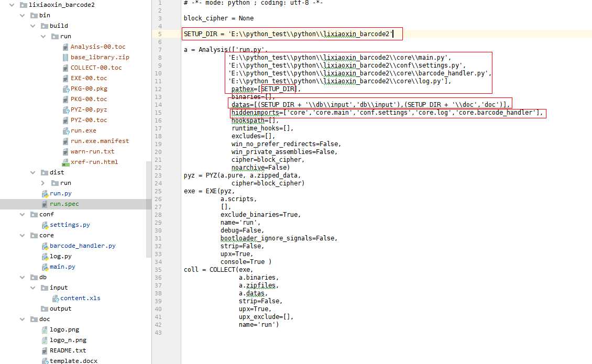The image size is (592, 364).
Task: Click the Analysis-00.toc file icon
Action: pyautogui.click(x=65, y=47)
